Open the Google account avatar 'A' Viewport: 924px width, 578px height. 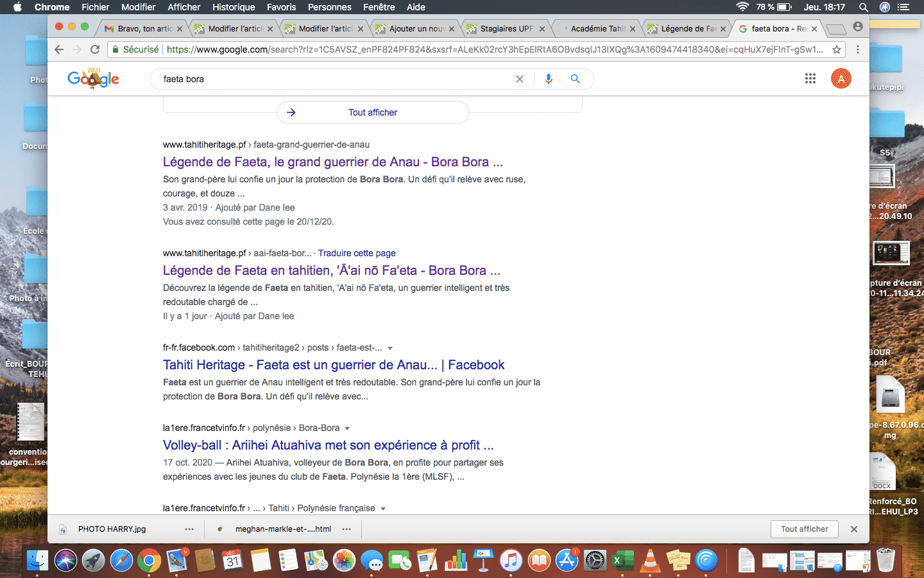(x=841, y=78)
